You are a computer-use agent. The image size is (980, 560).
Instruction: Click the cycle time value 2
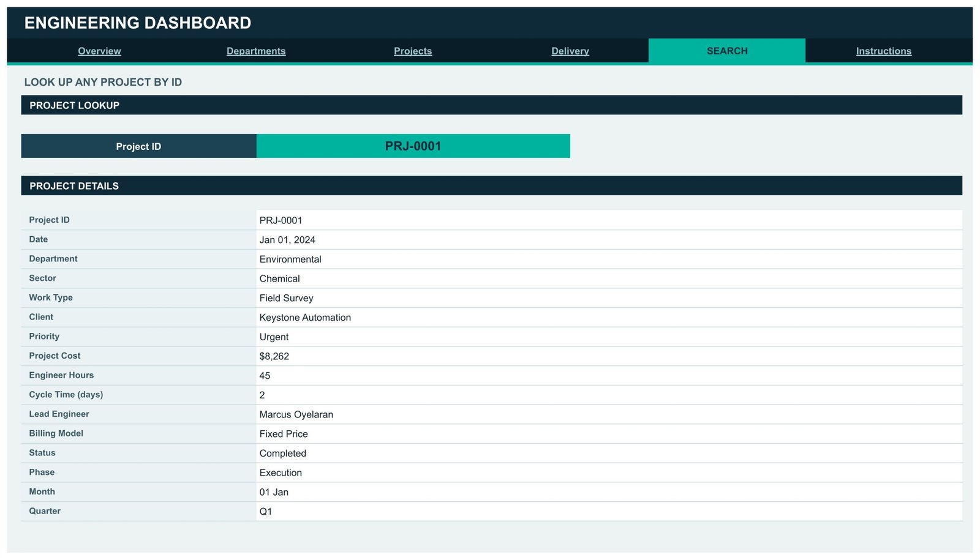(262, 395)
